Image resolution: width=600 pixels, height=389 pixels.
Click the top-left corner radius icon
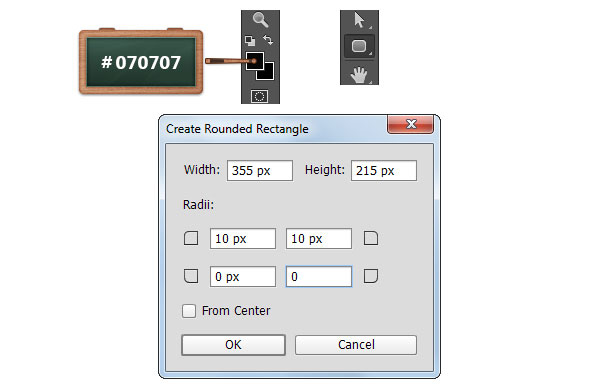pyautogui.click(x=191, y=238)
